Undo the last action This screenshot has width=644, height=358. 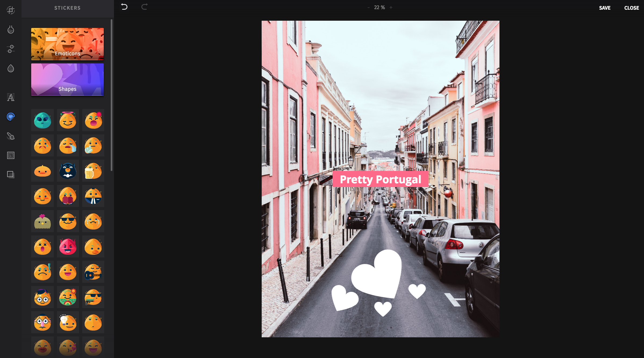coord(124,7)
